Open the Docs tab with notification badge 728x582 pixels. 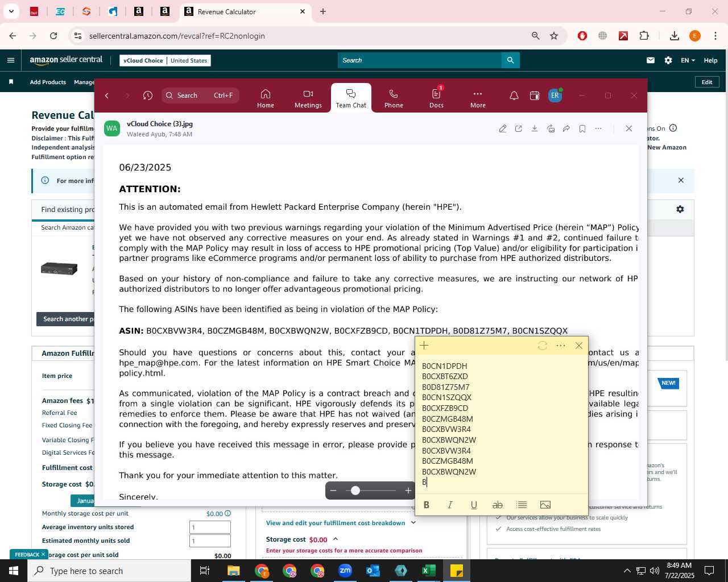point(436,98)
